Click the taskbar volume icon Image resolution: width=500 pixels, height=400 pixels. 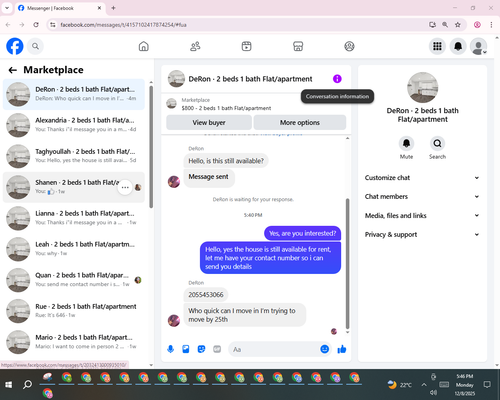tap(433, 393)
